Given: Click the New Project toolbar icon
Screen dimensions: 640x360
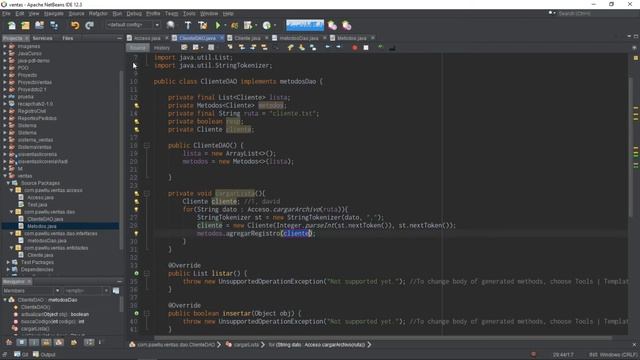Looking at the screenshot, I should coord(25,25).
